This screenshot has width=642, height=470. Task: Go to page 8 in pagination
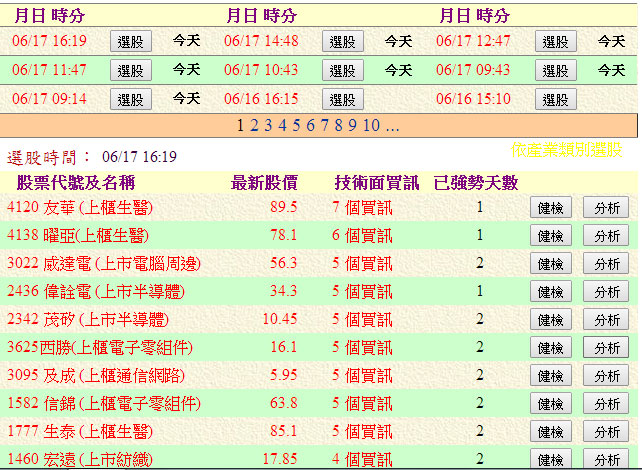[338, 125]
